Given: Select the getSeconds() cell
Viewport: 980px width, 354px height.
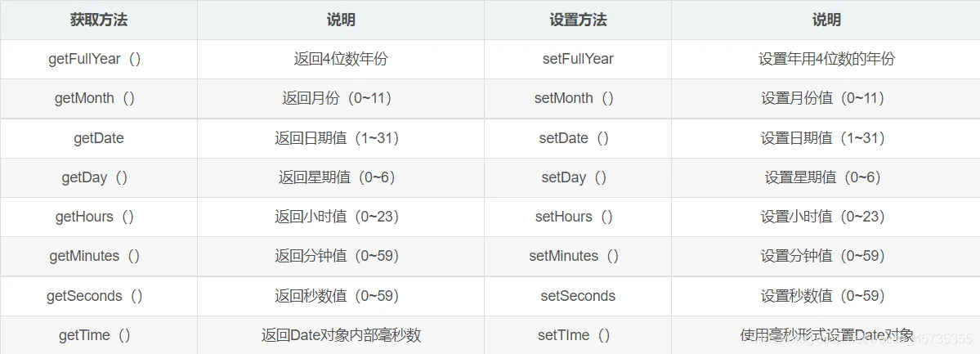Looking at the screenshot, I should 95,296.
